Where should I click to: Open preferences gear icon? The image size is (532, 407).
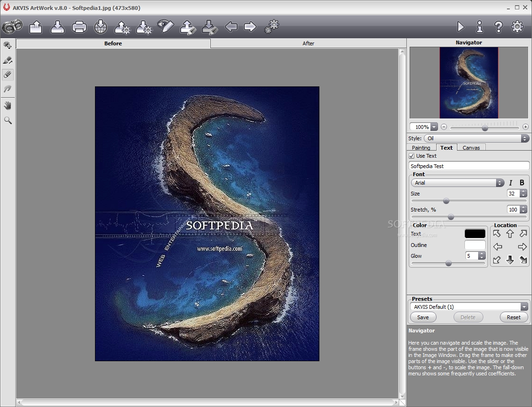(x=517, y=26)
